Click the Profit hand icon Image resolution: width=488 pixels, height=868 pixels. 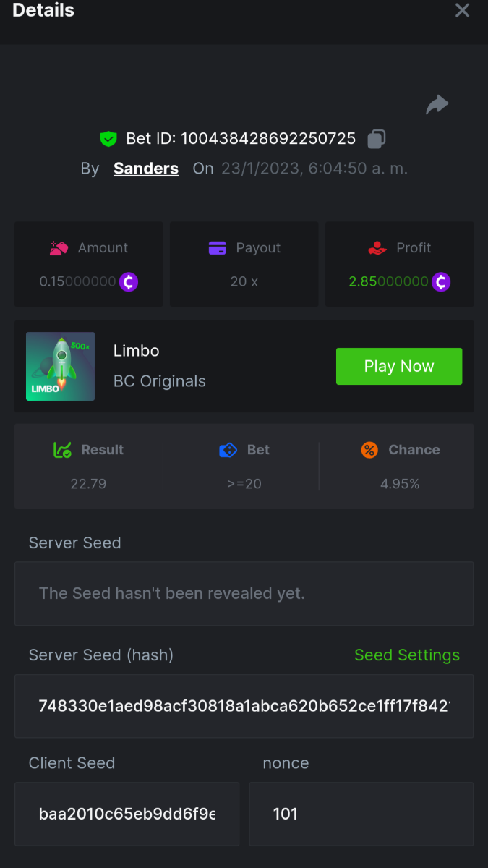pyautogui.click(x=377, y=248)
